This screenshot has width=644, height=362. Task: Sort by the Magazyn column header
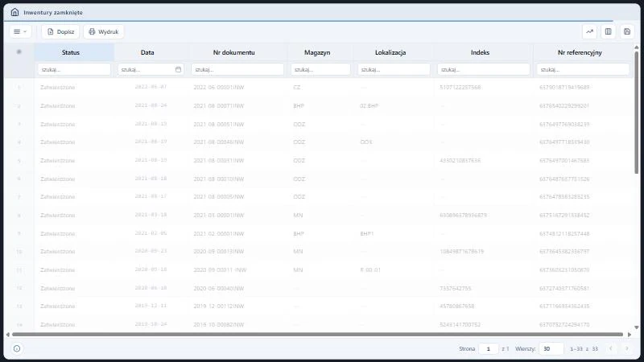(317, 52)
